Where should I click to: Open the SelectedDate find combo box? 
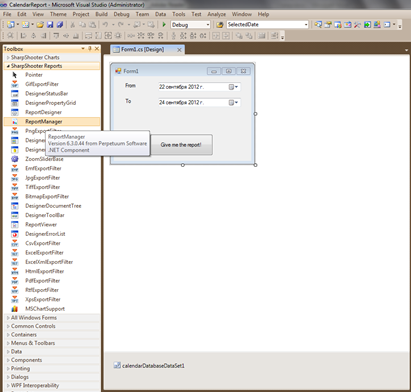point(306,24)
